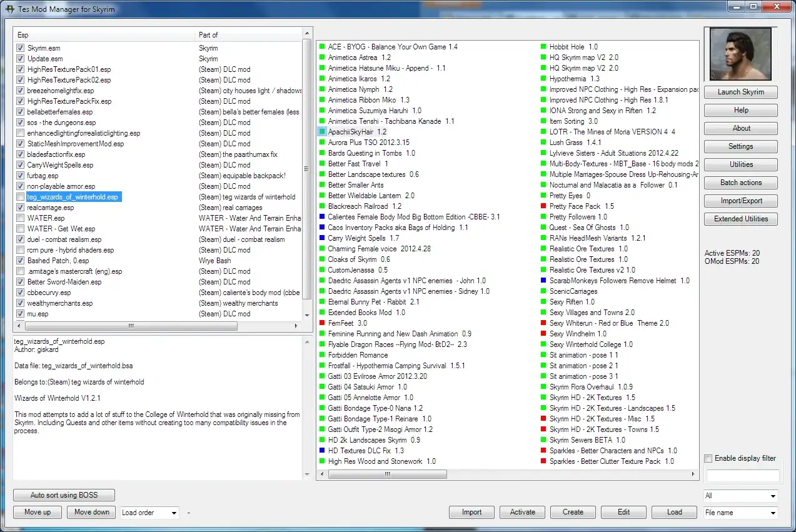Click the character portrait thumbnail
Image resolution: width=796 pixels, height=532 pixels.
(x=741, y=54)
